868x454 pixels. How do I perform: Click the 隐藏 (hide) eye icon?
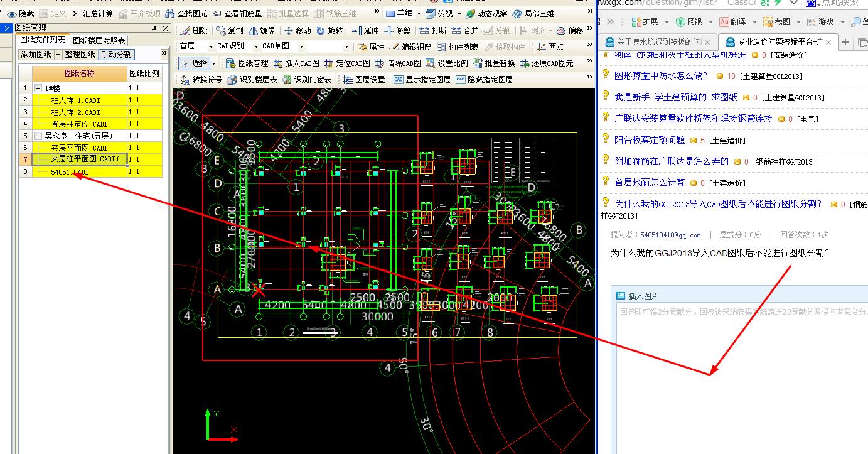(21, 13)
